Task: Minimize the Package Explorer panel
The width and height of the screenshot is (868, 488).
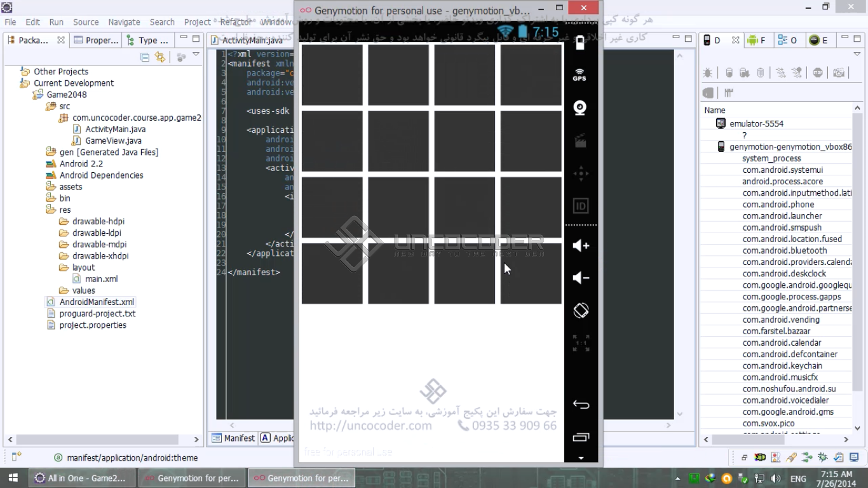Action: tap(183, 38)
